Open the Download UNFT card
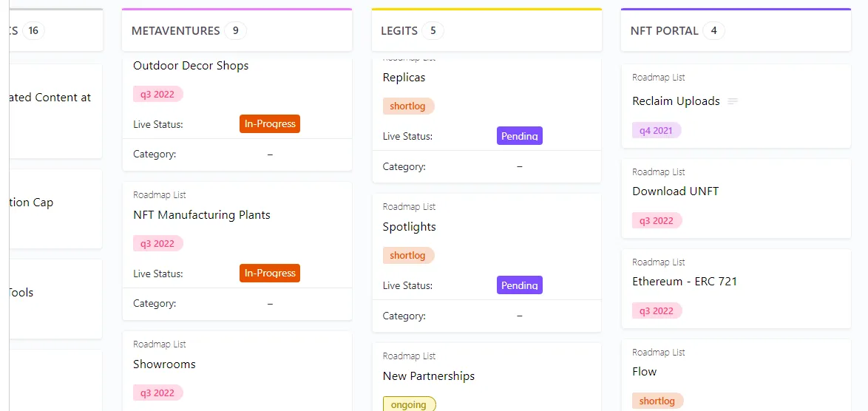Image resolution: width=868 pixels, height=411 pixels. [x=675, y=191]
